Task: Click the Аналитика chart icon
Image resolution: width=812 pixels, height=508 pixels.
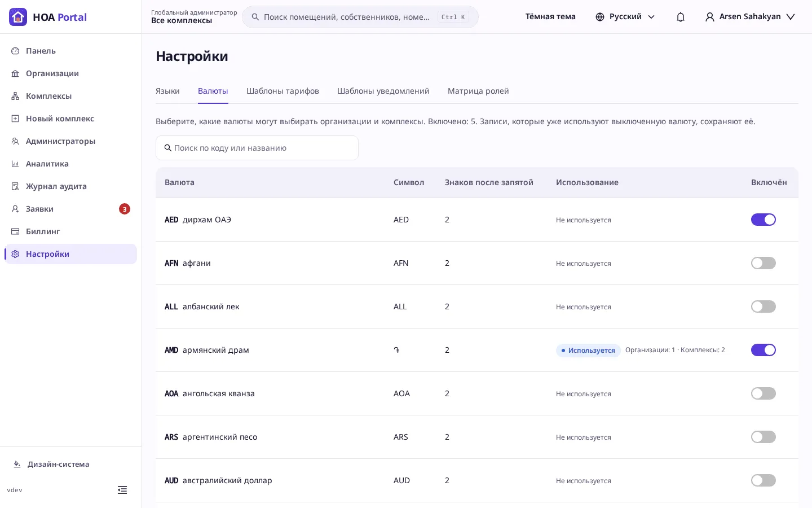Action: click(x=15, y=164)
